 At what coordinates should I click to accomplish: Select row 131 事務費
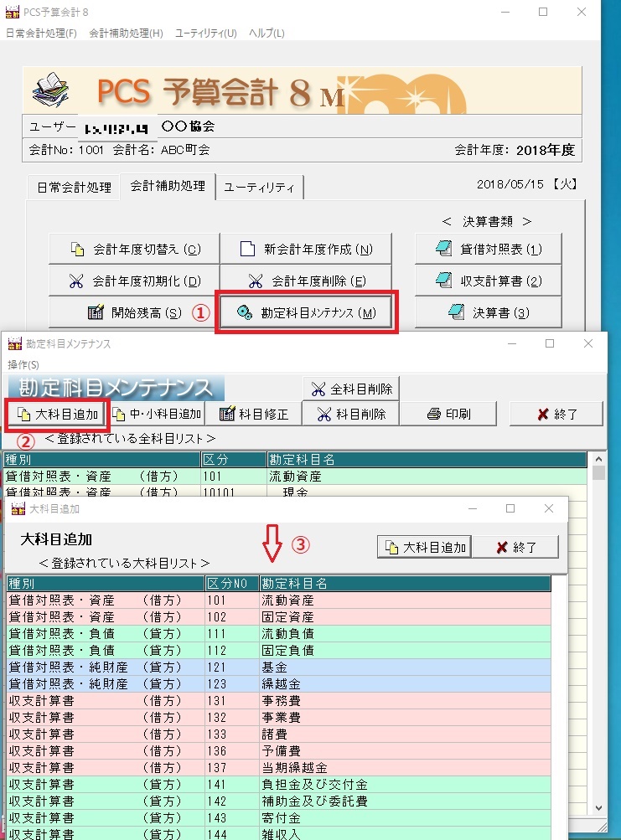click(x=279, y=701)
